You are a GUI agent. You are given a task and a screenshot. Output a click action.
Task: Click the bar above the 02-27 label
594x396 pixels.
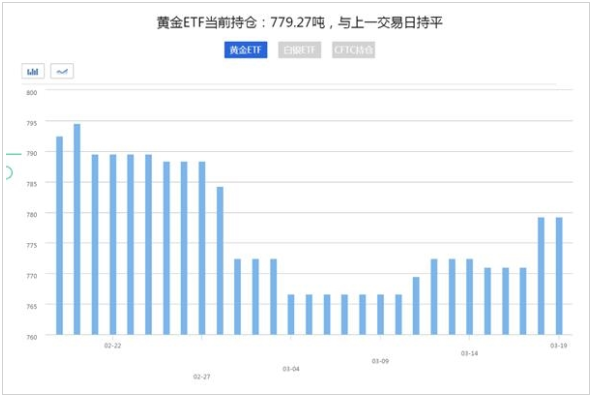coord(202,248)
